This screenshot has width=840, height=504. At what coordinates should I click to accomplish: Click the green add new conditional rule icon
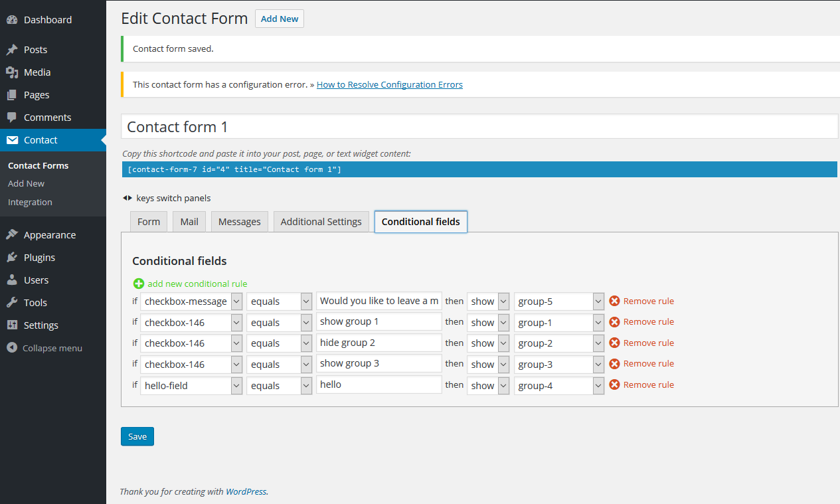pos(138,284)
